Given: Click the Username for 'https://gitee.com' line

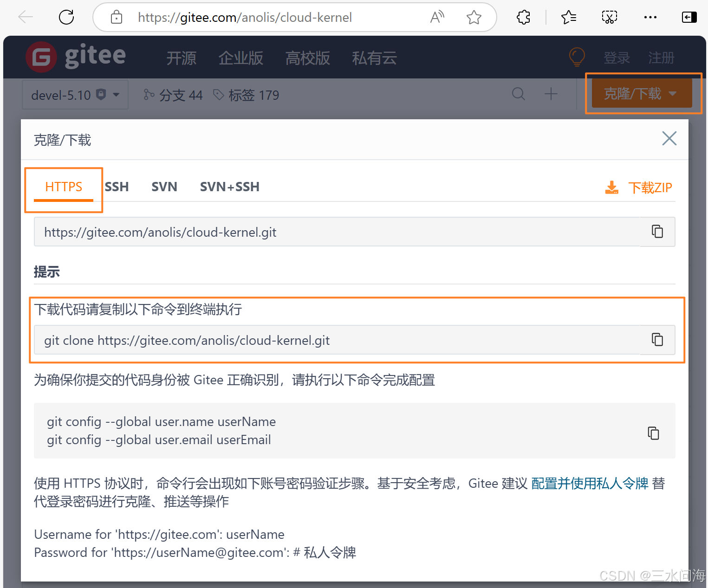Looking at the screenshot, I should click(159, 534).
